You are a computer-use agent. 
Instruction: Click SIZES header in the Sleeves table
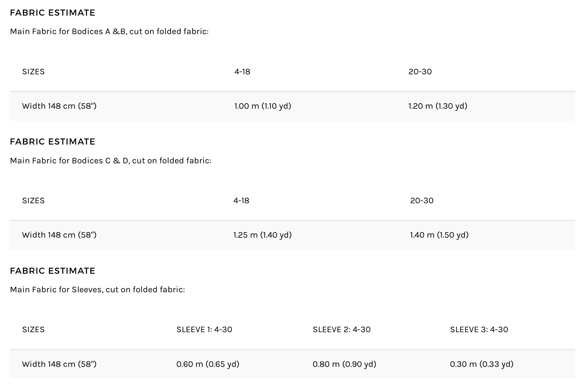33,330
